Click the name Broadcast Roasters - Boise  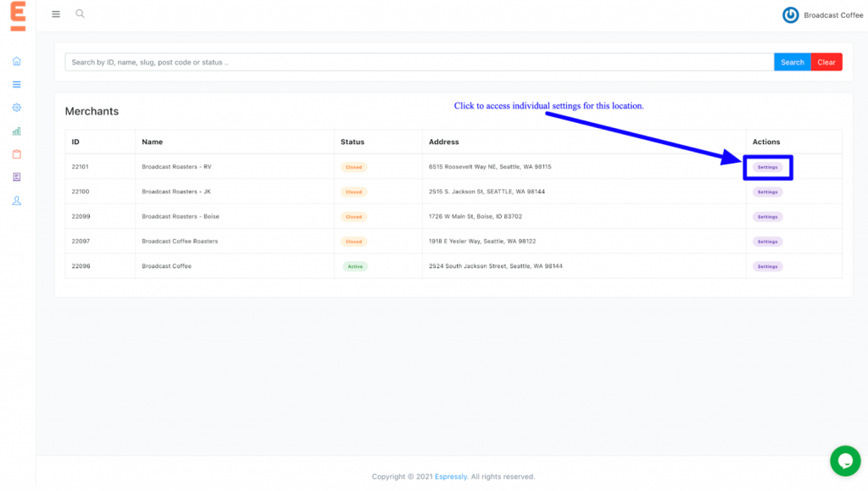point(181,216)
